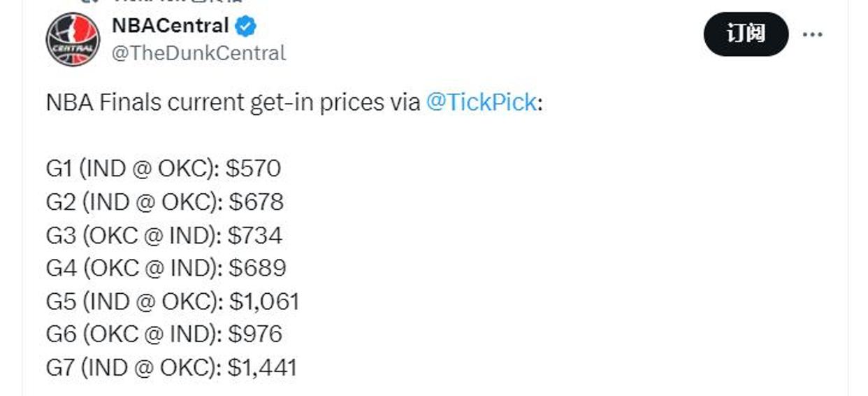Click the $689 price for G4

[258, 268]
